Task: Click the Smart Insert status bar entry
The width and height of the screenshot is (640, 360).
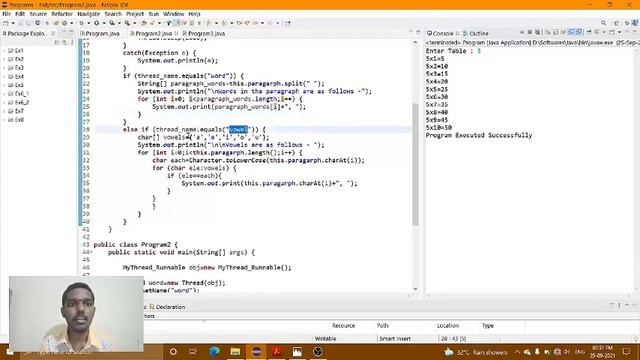Action: [395, 339]
